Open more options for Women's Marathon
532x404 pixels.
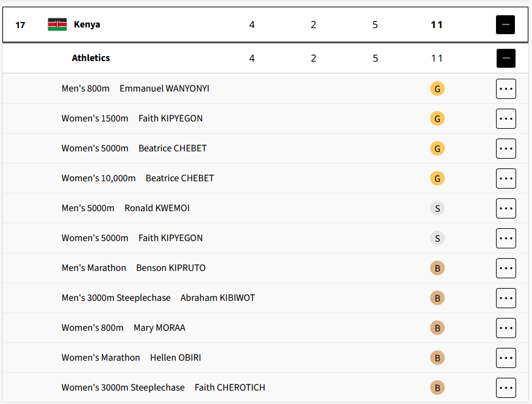pyautogui.click(x=506, y=358)
